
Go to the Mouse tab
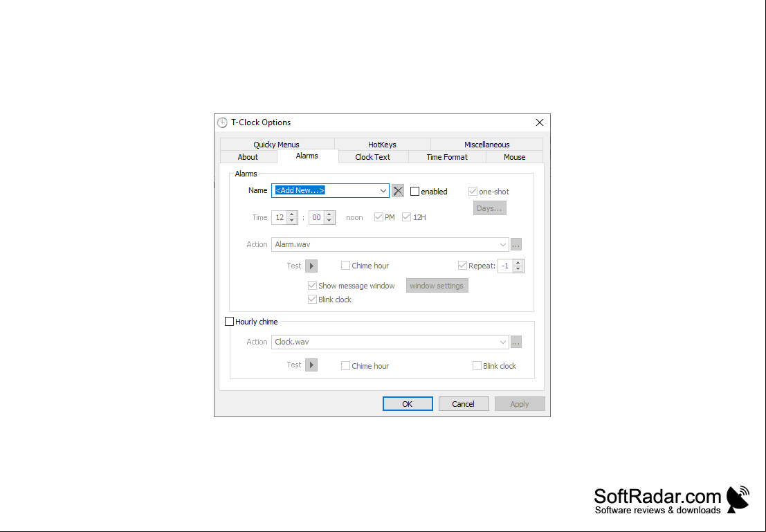[x=514, y=157]
